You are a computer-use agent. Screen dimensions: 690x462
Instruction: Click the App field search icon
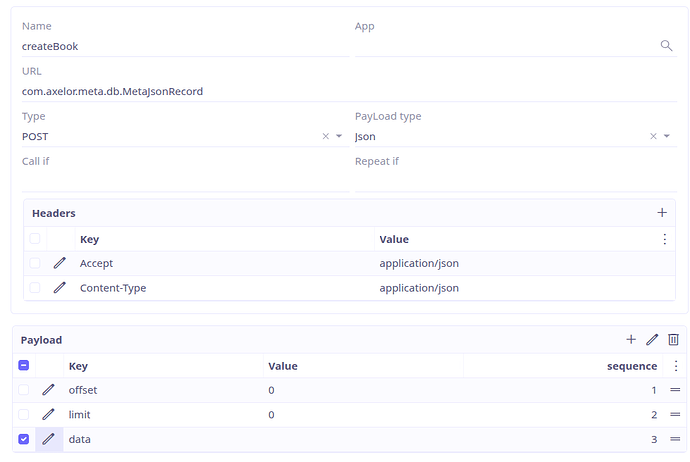666,46
